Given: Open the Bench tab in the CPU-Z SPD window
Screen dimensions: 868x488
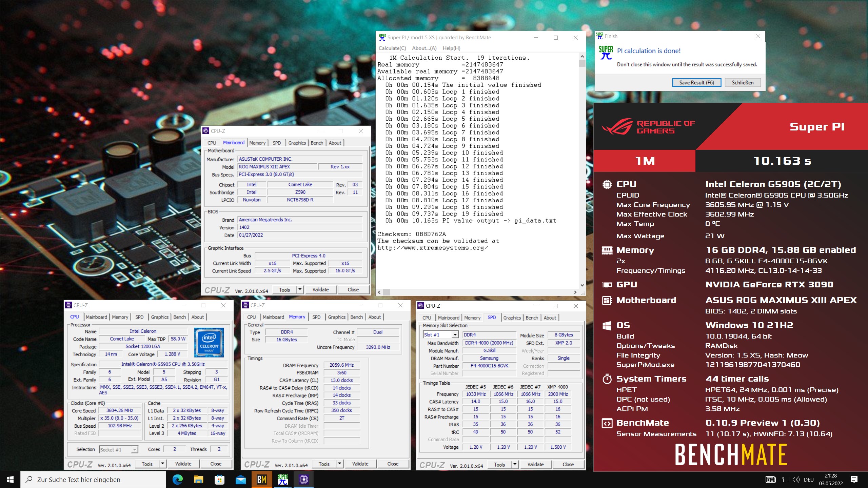Looking at the screenshot, I should tap(532, 318).
